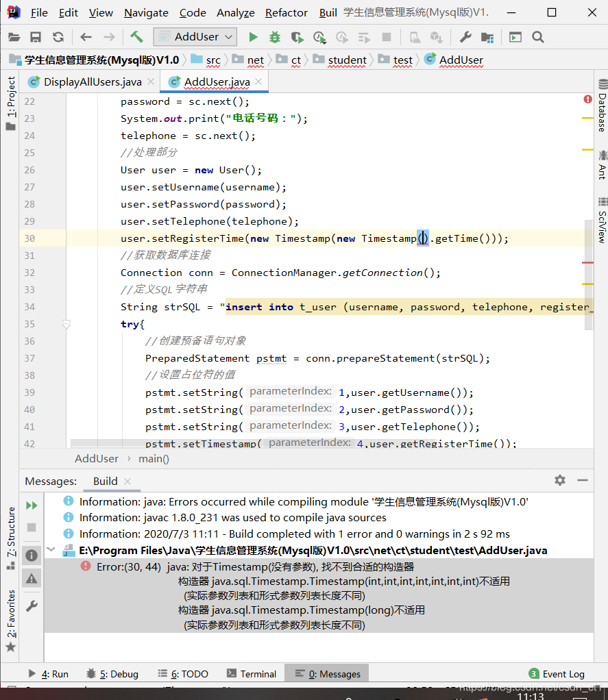Close the AddUser.java tab
Image resolution: width=608 pixels, height=700 pixels.
258,82
